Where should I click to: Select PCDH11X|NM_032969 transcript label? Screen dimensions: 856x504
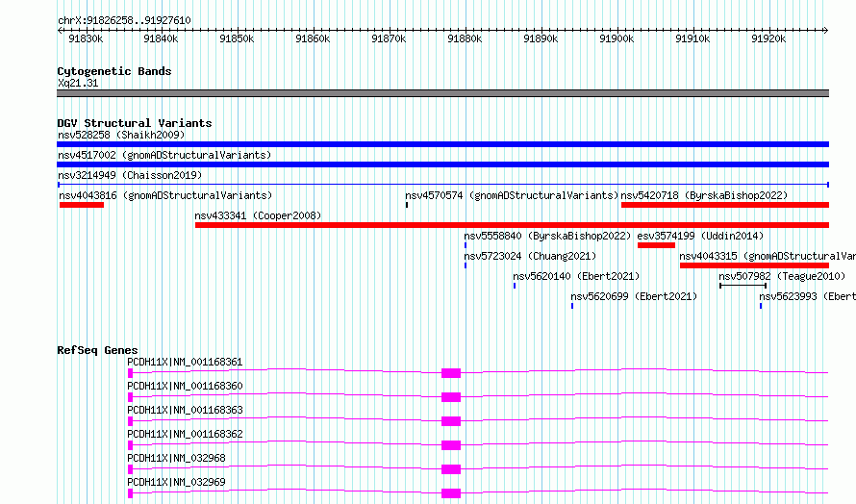176,482
